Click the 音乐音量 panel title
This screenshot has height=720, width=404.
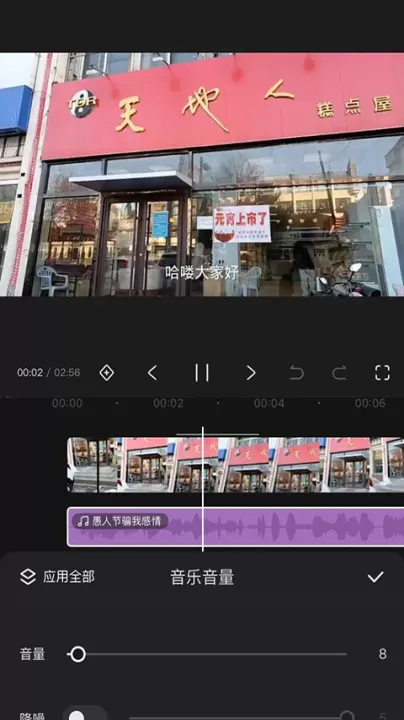(202, 577)
